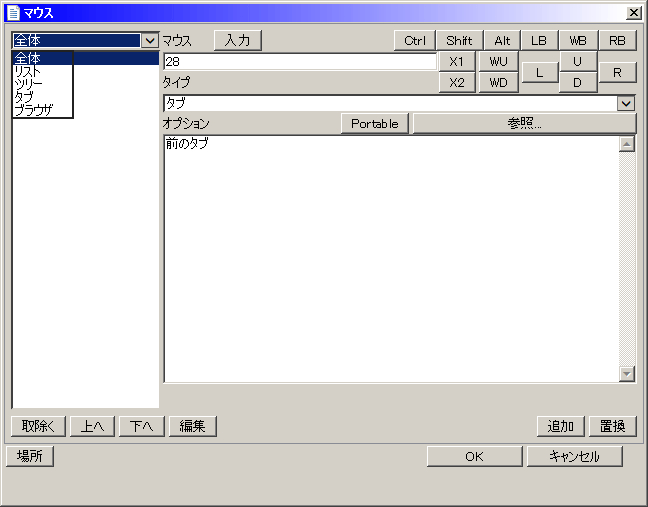Click the WU wheel-up button
The height and width of the screenshot is (507, 648).
tap(498, 62)
